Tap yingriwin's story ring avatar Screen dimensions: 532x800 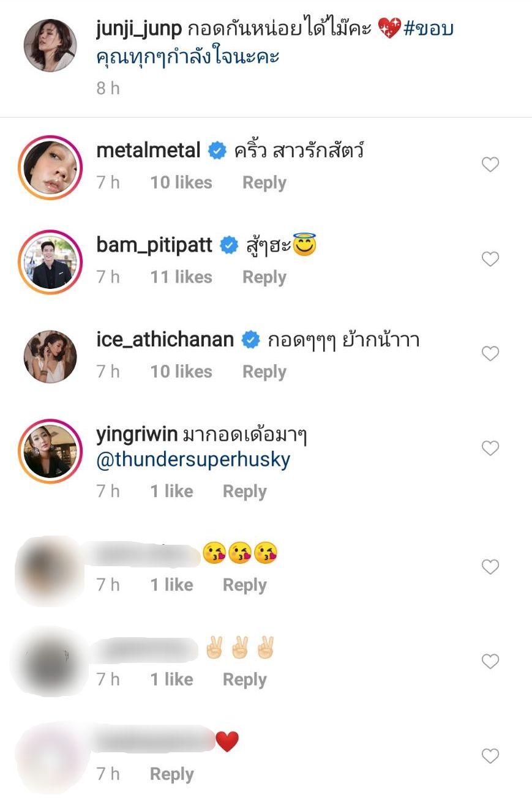50,451
